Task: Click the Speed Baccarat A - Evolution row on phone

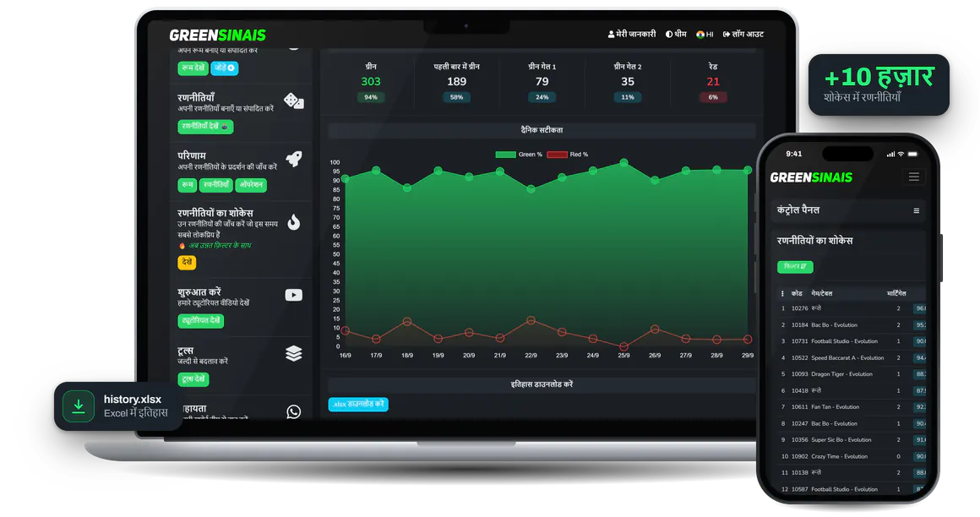Action: coord(851,358)
